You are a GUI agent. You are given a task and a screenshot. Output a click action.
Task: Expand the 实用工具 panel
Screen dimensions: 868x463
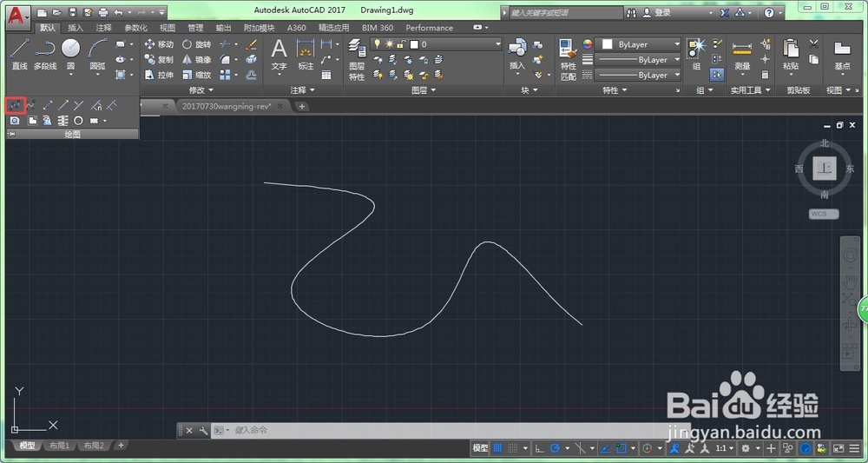pos(750,89)
